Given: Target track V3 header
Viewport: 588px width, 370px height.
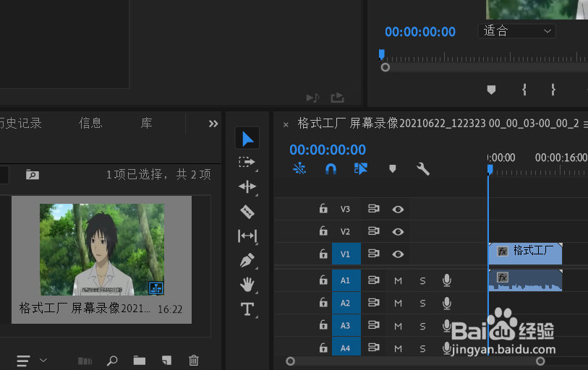Looking at the screenshot, I should [x=346, y=209].
